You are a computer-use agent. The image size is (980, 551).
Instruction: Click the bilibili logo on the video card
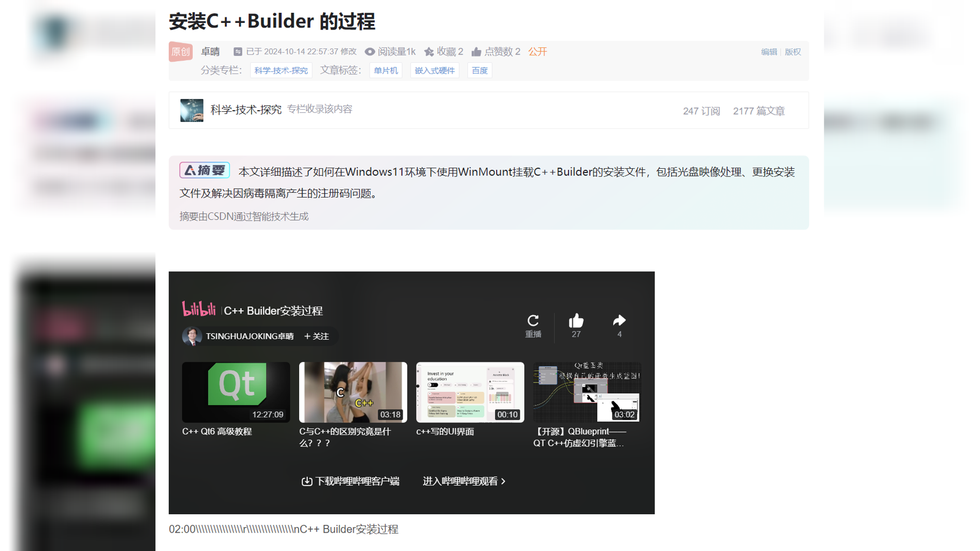[199, 309]
